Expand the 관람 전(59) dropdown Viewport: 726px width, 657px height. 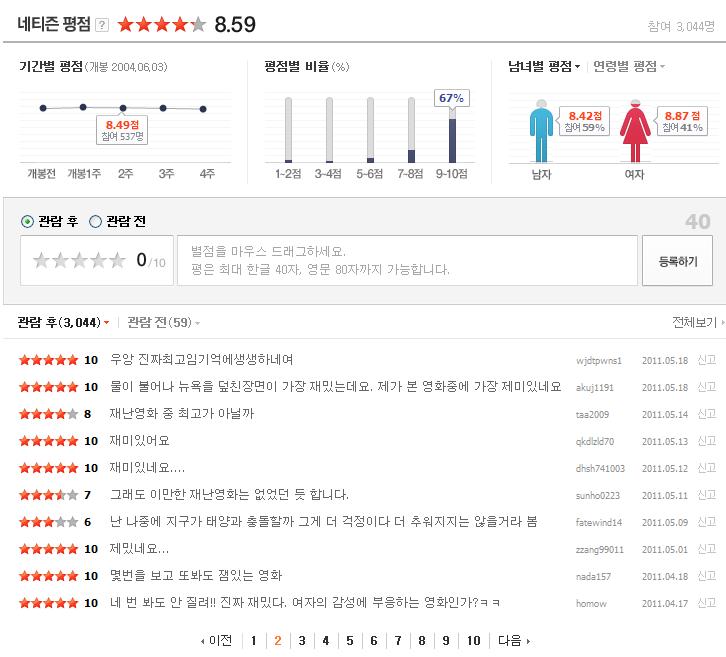(x=163, y=322)
